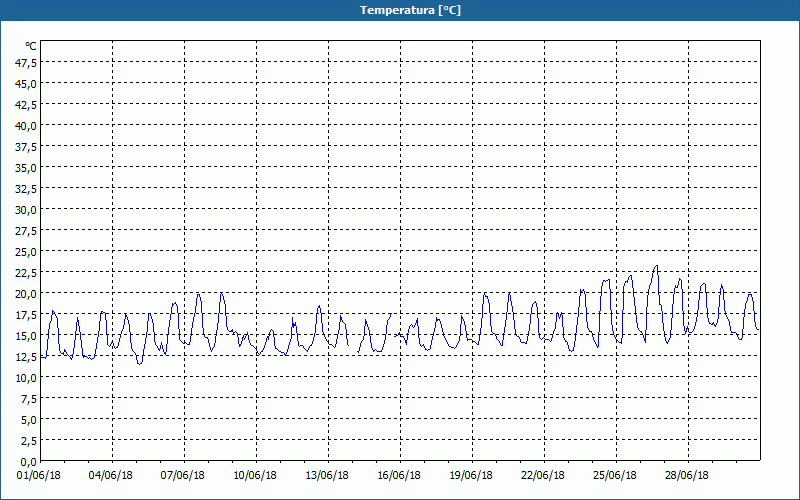Click the 32,5 y-axis label
The width and height of the screenshot is (800, 500).
26,189
